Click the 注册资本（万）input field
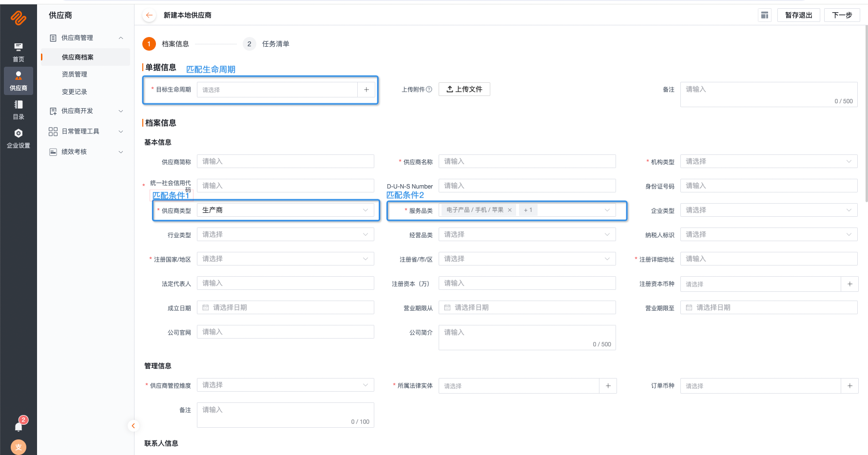The height and width of the screenshot is (455, 868). point(527,283)
